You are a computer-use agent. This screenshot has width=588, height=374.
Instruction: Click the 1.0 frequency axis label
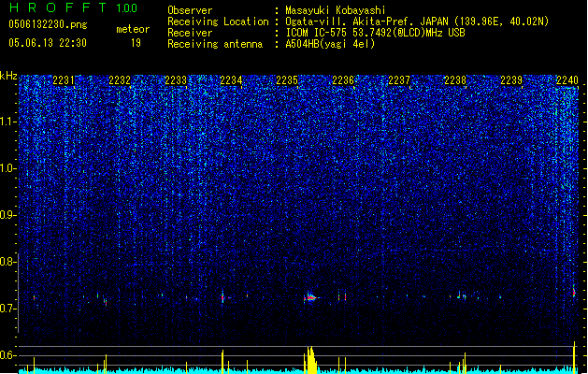[8, 168]
